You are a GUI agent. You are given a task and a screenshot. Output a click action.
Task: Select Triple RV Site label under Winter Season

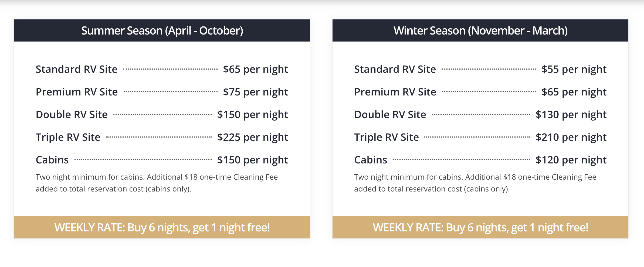[x=387, y=137]
